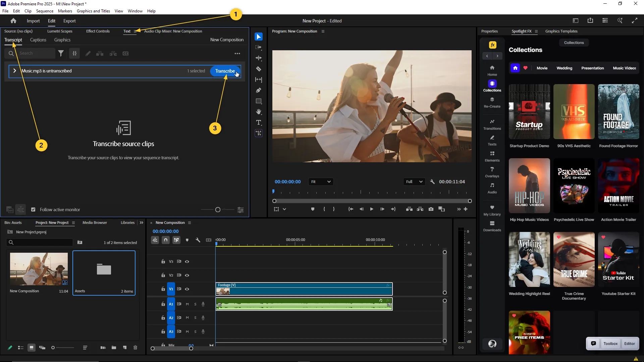Toggle V2 track output eye
The image size is (644, 362).
[187, 275]
